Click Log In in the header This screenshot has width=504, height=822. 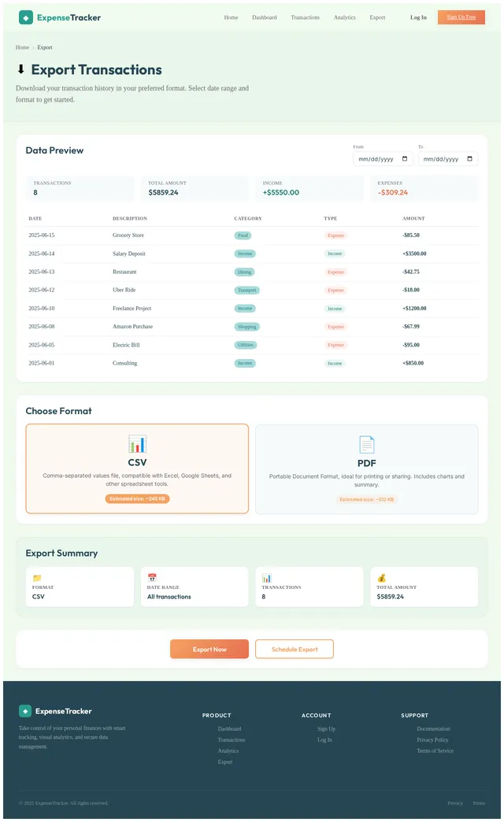click(x=418, y=17)
